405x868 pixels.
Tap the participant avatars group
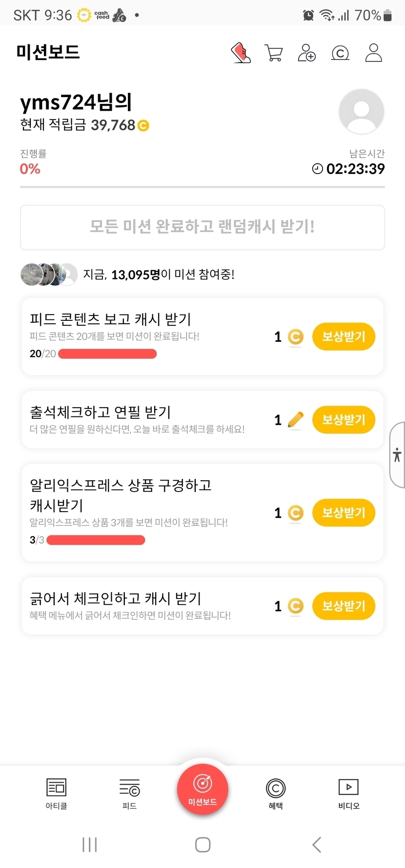(49, 275)
